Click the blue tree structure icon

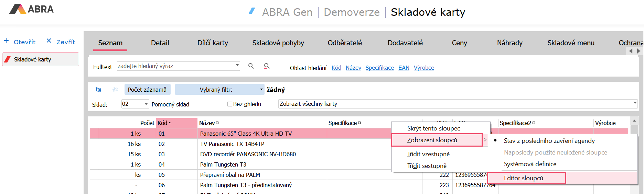click(98, 90)
